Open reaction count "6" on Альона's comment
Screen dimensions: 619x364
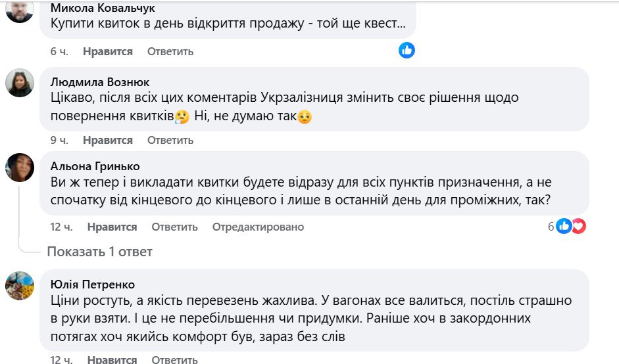(552, 227)
